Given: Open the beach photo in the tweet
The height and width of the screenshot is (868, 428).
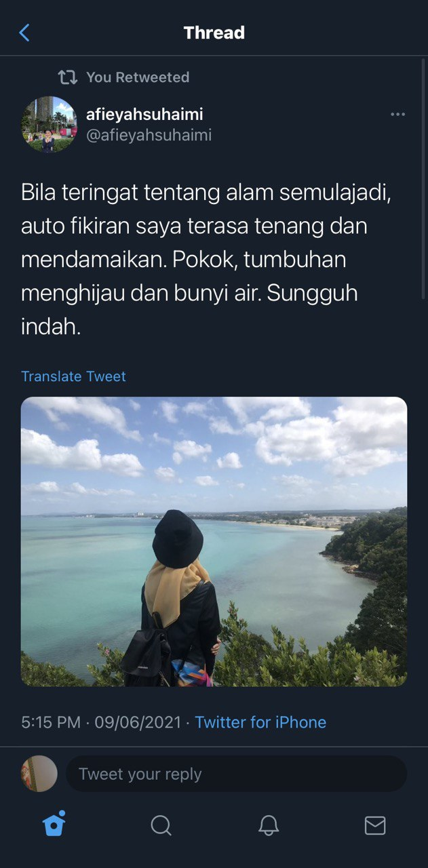Looking at the screenshot, I should [x=214, y=542].
